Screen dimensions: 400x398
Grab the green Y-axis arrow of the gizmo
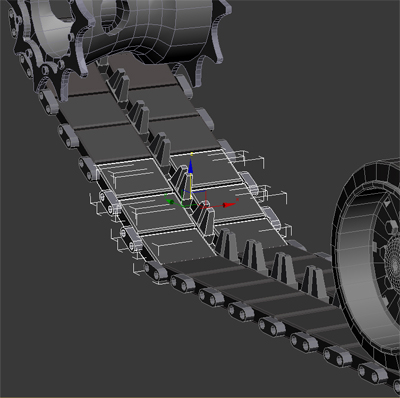coord(170,201)
